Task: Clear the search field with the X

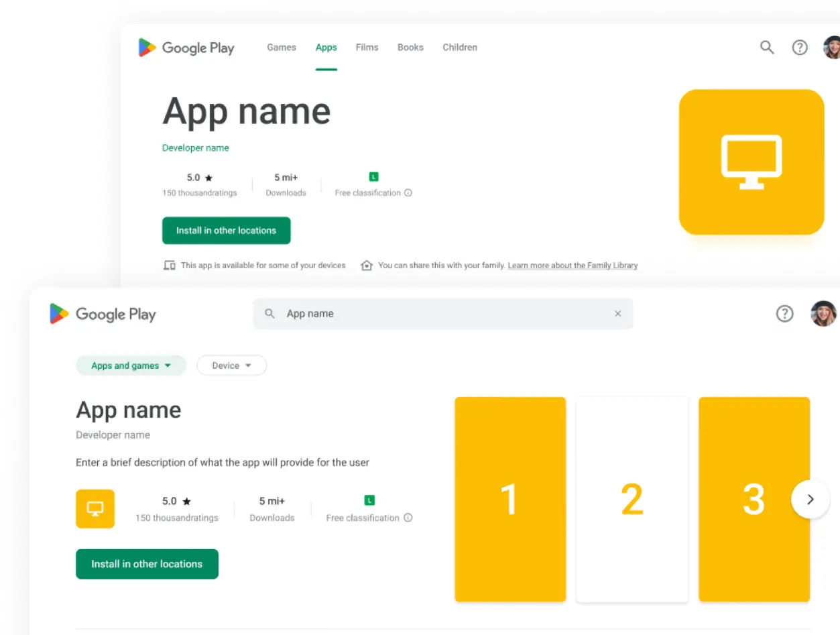Action: (x=617, y=313)
